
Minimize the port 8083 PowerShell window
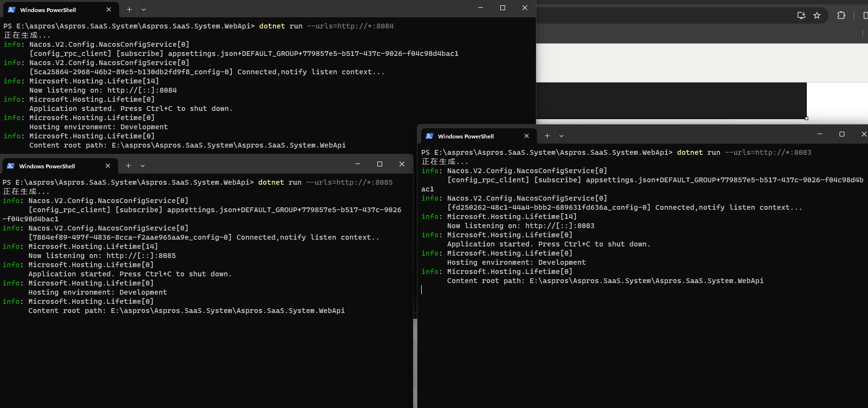(820, 134)
